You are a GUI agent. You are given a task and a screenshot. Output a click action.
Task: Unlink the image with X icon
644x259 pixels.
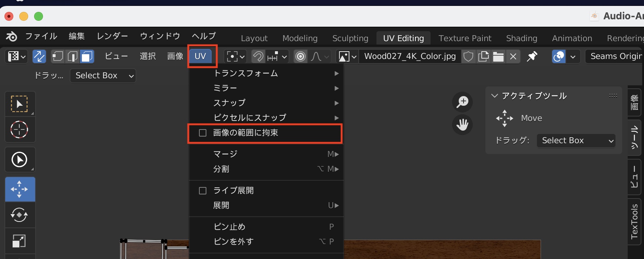click(513, 56)
